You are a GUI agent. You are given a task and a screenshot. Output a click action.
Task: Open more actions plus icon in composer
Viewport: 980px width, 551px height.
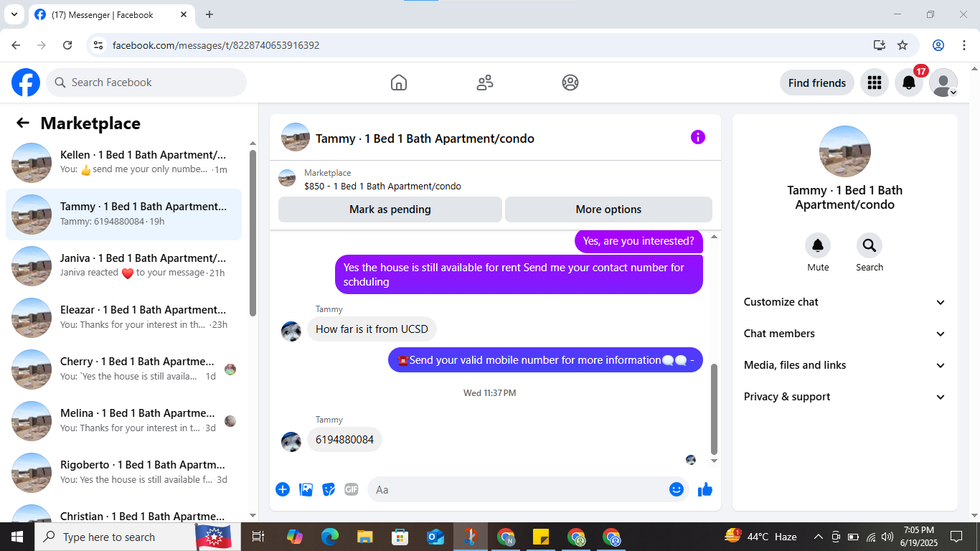pos(283,489)
